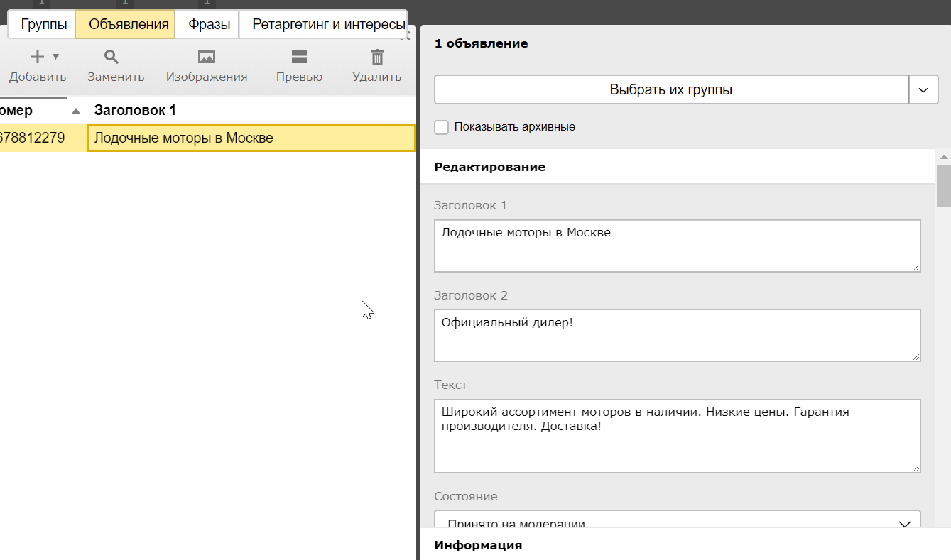Click the sort arrow in Номер column

(76, 111)
